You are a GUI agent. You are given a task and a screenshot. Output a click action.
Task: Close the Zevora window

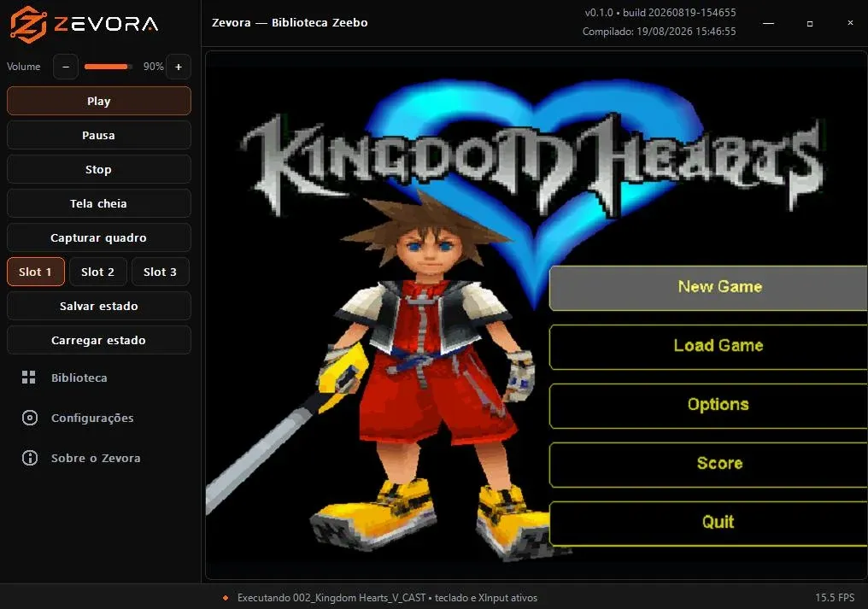pos(850,23)
